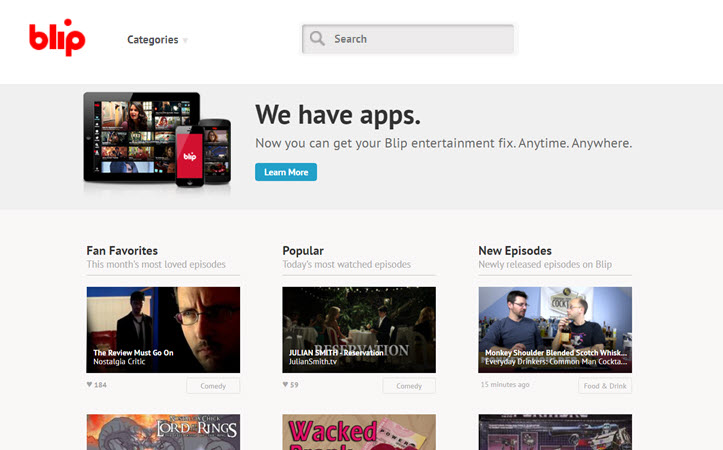Click Comedy tag under The Review Must Go On
The image size is (723, 450).
(x=213, y=386)
